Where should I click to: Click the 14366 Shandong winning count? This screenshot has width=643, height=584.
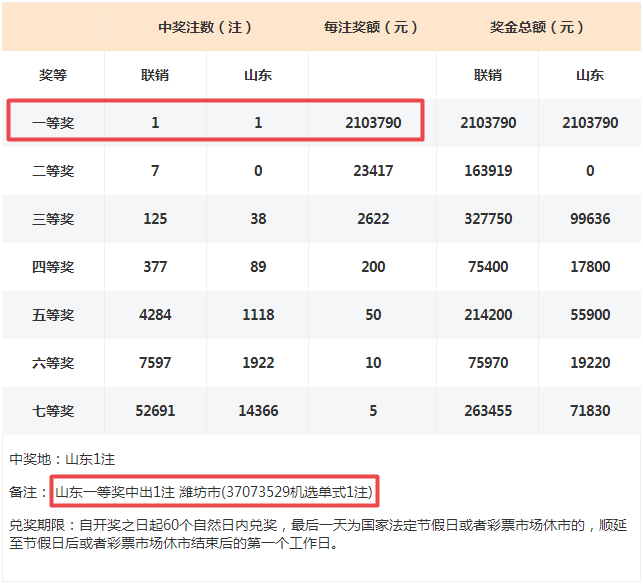[258, 411]
